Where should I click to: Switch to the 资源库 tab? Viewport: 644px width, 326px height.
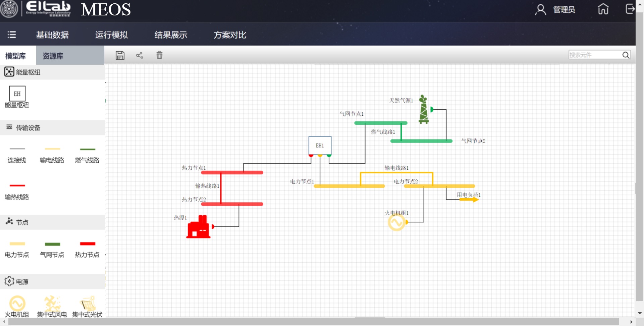point(53,56)
